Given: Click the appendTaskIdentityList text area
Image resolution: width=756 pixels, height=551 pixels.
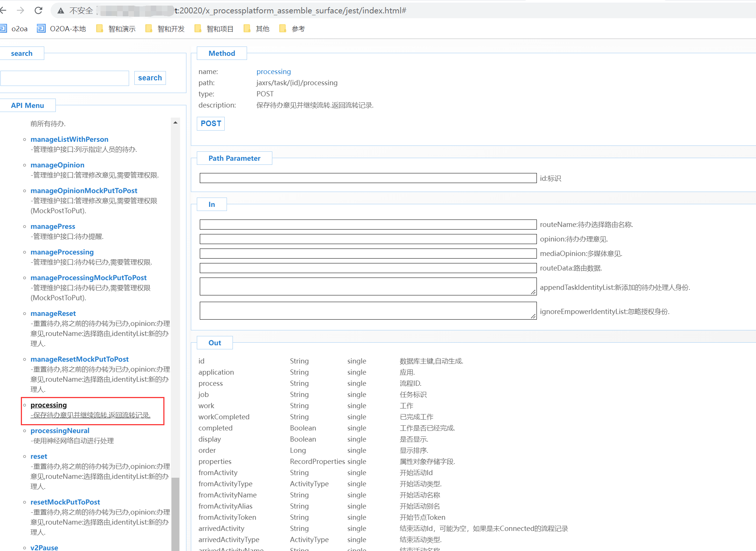Looking at the screenshot, I should [368, 286].
